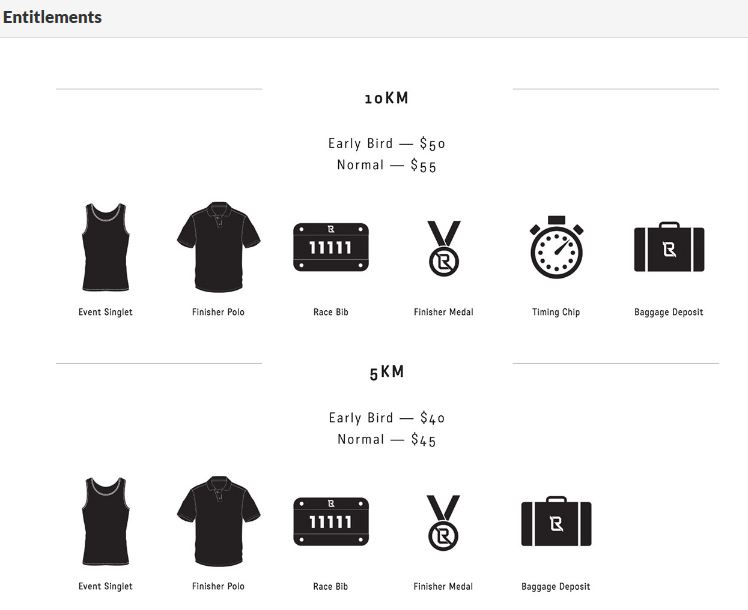748x610 pixels.
Task: Select the 5KM Early Bird $40 price text
Action: [386, 418]
